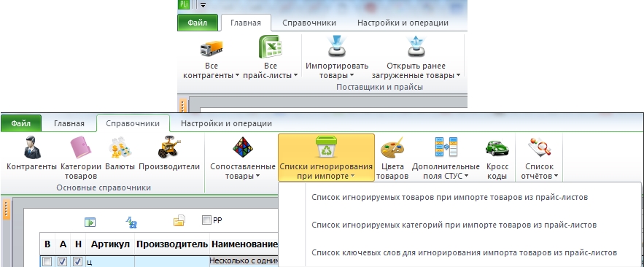Click the Все контрагенты truck icon

coord(211,48)
